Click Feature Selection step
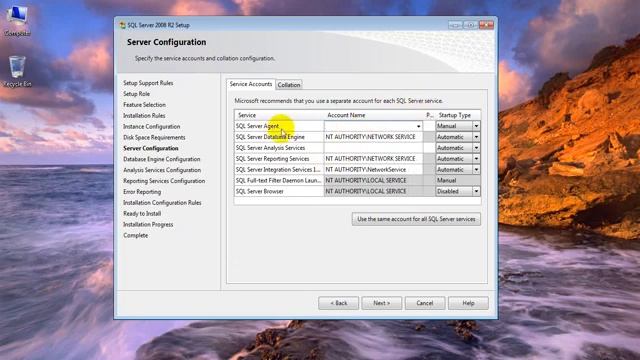 click(x=144, y=105)
